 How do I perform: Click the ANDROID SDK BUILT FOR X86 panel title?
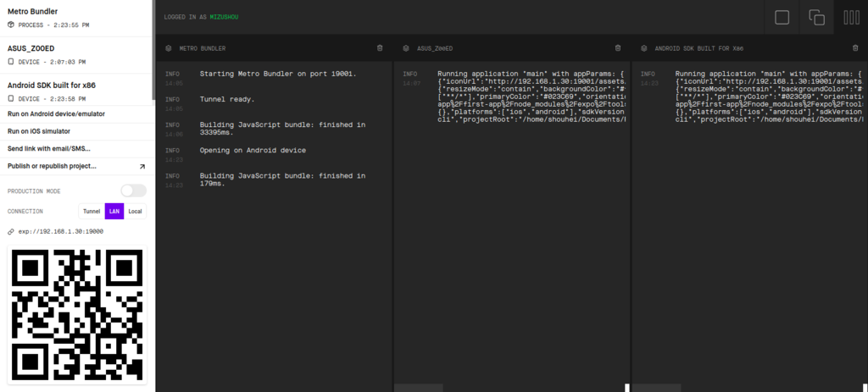pyautogui.click(x=698, y=48)
